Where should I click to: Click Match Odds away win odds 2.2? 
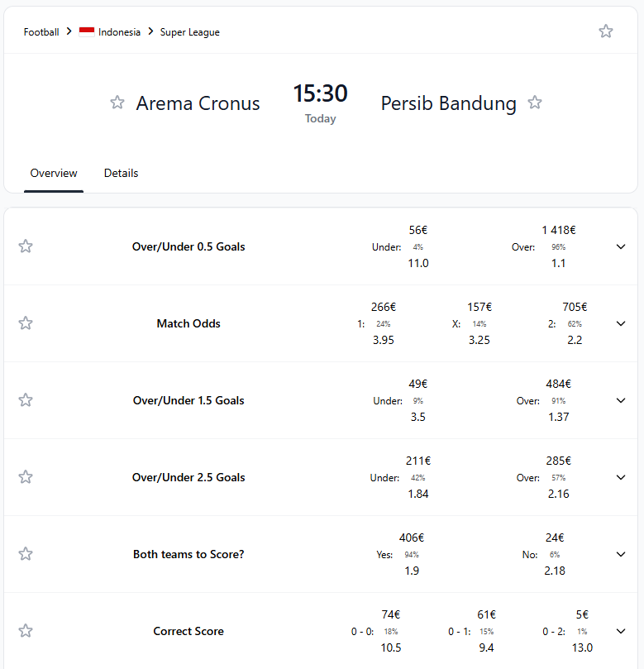tap(575, 340)
